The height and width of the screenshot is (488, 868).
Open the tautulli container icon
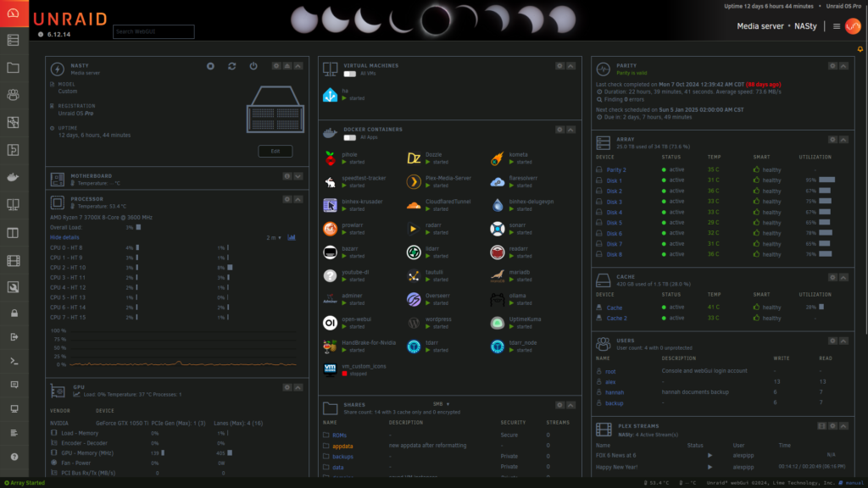[414, 275]
